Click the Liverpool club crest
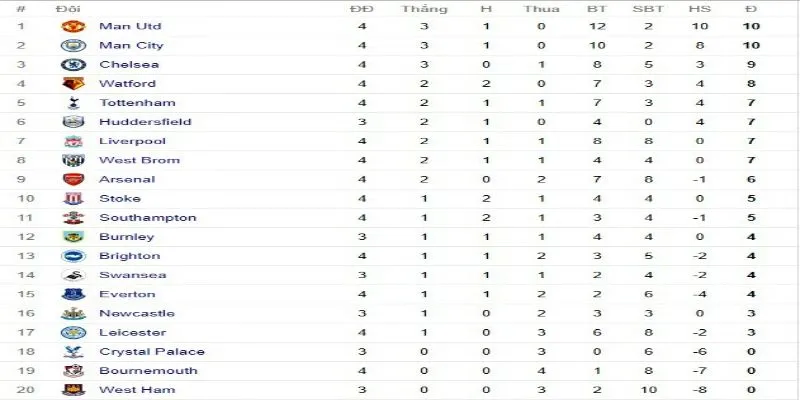 73,142
